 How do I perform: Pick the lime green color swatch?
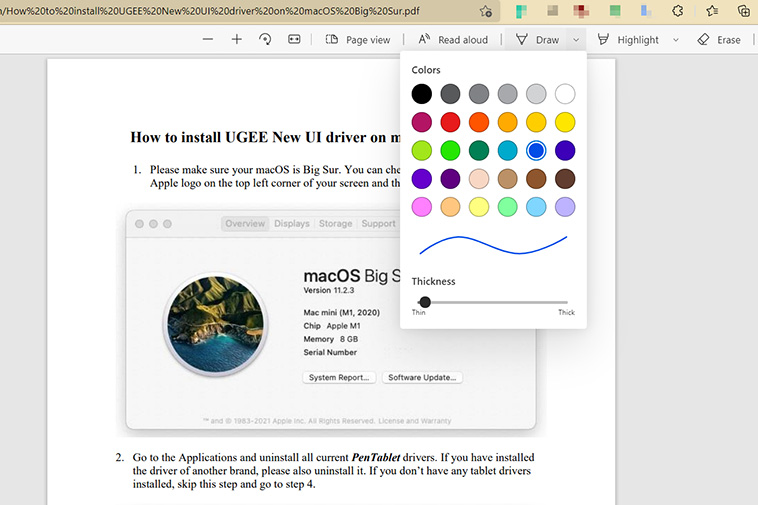tap(422, 151)
